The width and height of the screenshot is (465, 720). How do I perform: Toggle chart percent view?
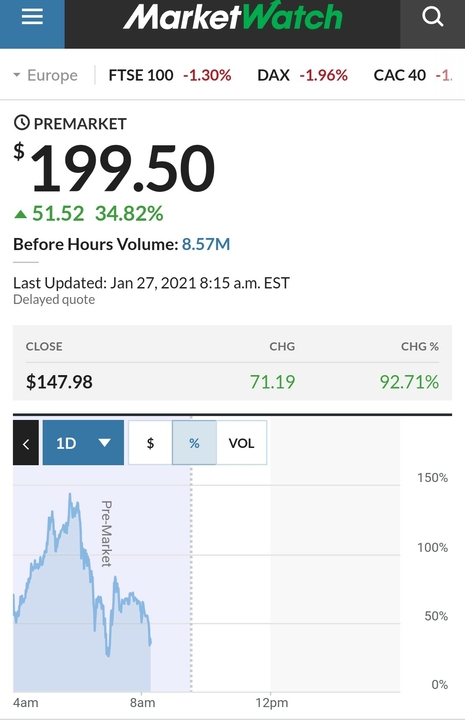[x=194, y=443]
